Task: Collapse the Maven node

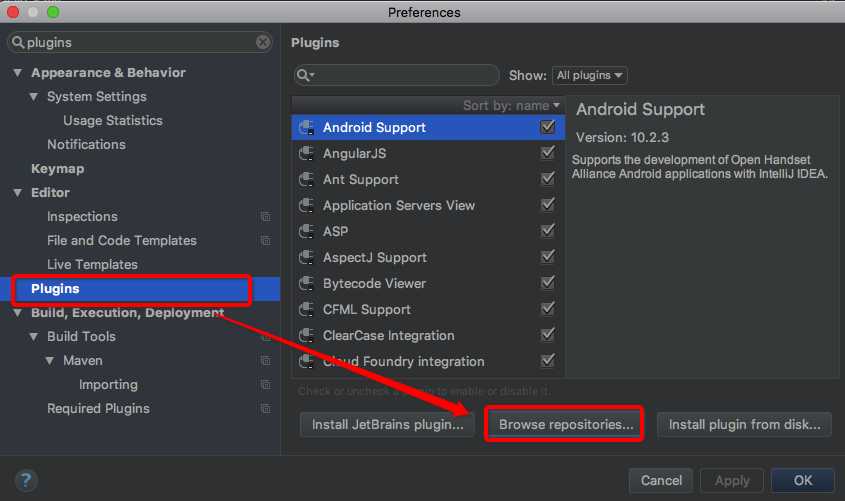Action: point(50,360)
